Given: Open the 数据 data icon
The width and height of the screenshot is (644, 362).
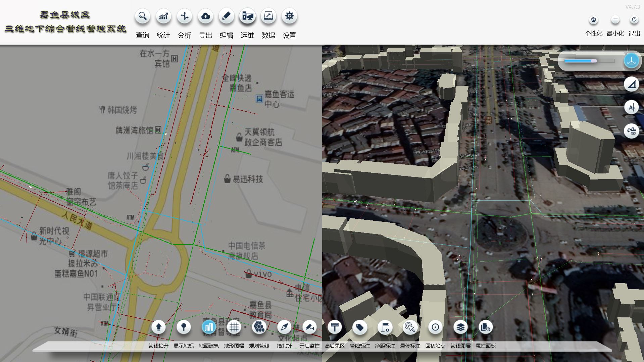Looking at the screenshot, I should 268,16.
